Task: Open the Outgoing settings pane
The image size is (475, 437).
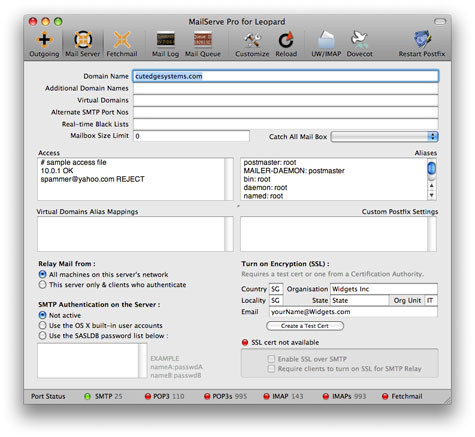Action: pyautogui.click(x=44, y=44)
